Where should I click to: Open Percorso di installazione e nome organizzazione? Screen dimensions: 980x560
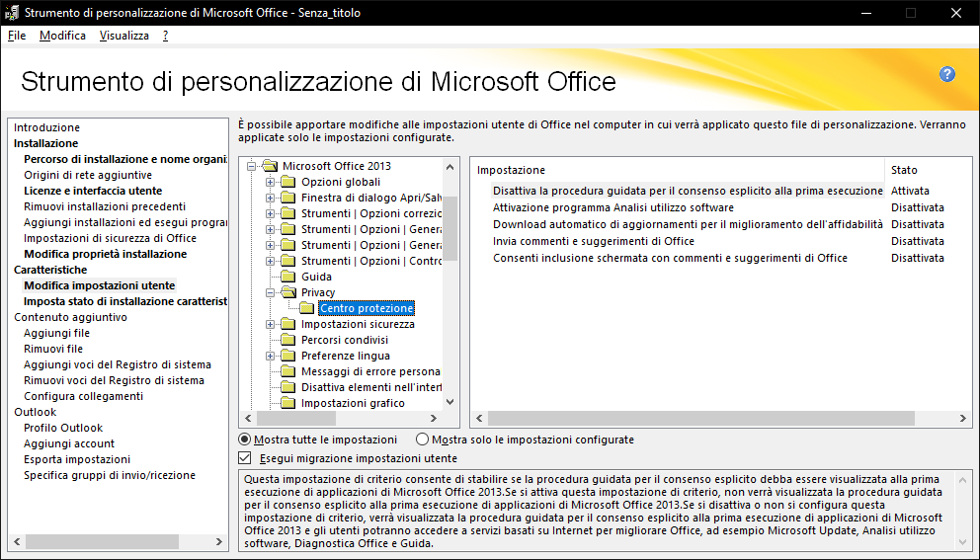[x=125, y=159]
